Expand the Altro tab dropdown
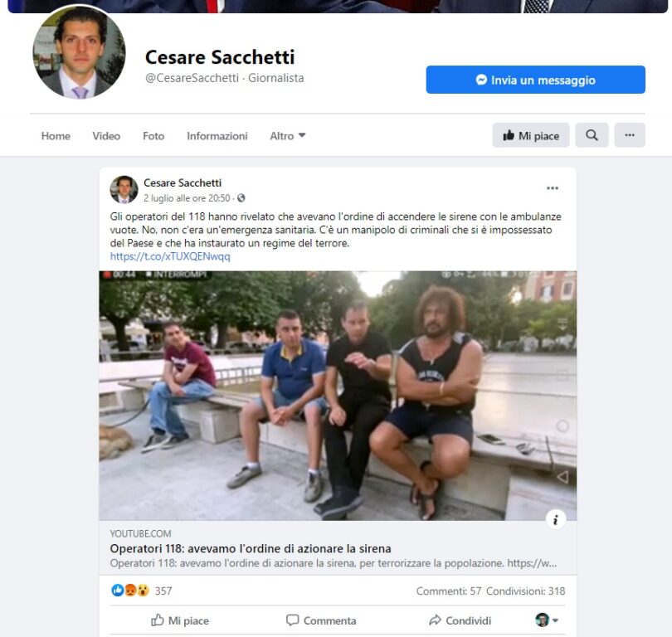This screenshot has height=637, width=672. pos(288,136)
